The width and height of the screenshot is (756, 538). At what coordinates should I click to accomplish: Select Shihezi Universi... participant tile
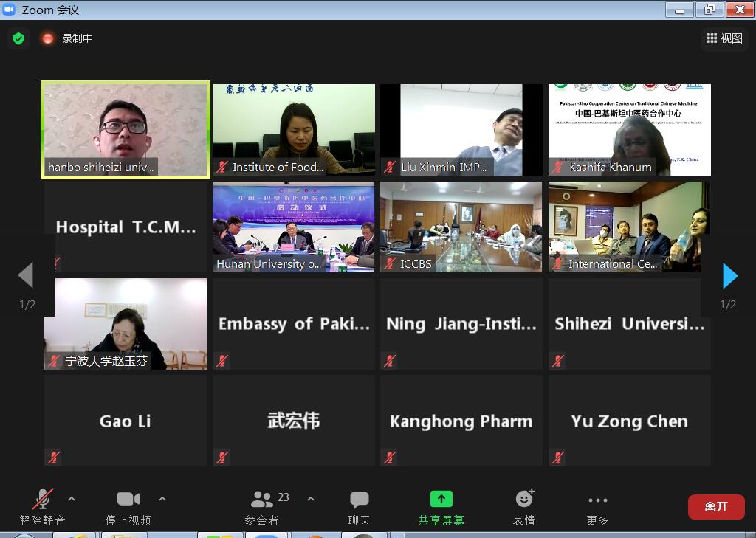(x=630, y=324)
